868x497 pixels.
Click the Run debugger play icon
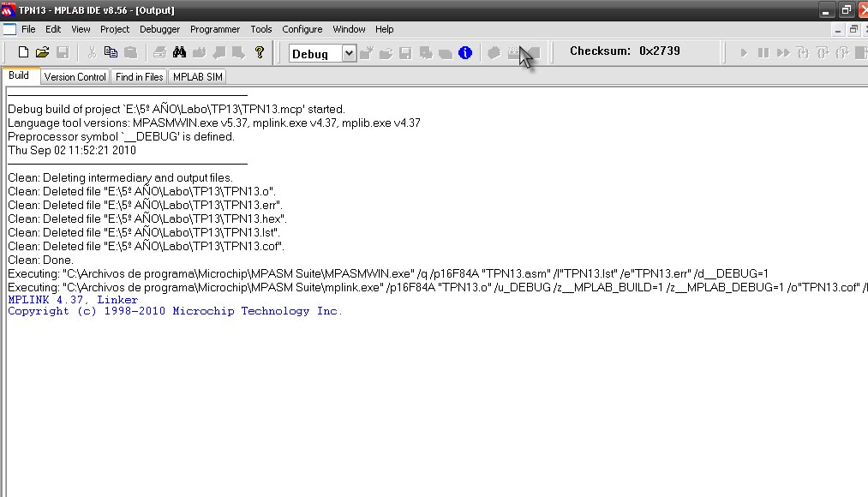(744, 53)
